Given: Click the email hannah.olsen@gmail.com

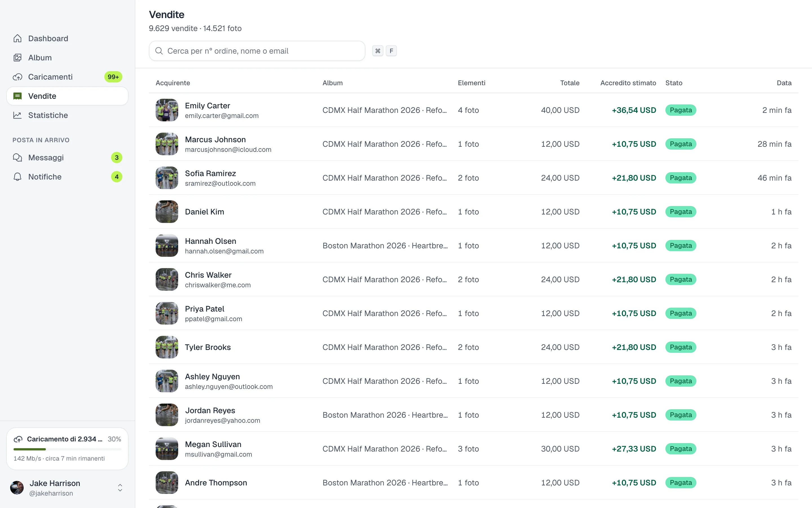Looking at the screenshot, I should click(x=224, y=251).
